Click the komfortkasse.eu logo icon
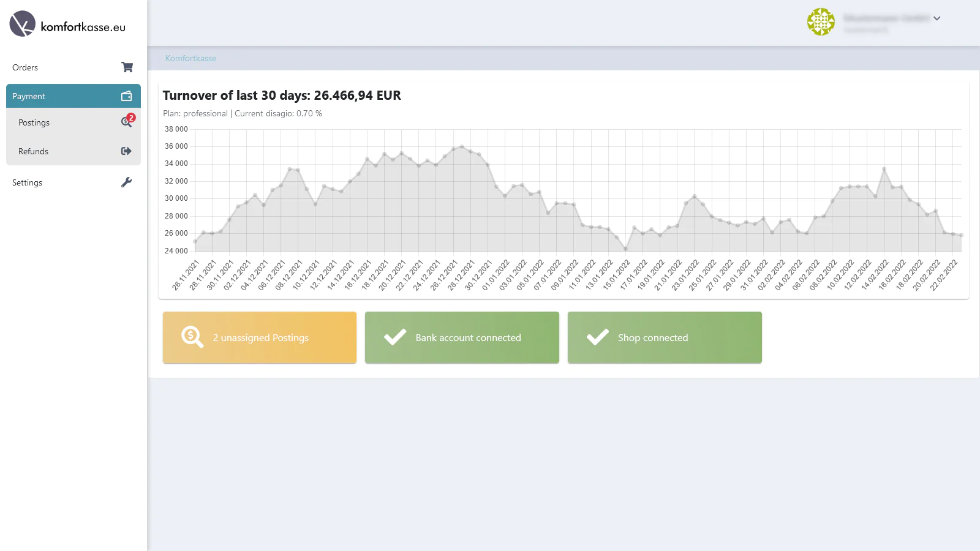The width and height of the screenshot is (980, 551). click(23, 24)
